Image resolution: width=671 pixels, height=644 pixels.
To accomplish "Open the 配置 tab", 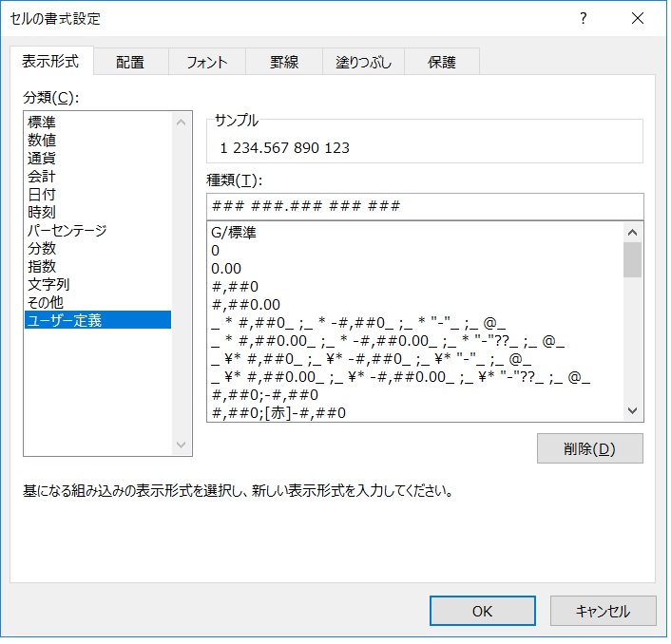I will pos(131,63).
